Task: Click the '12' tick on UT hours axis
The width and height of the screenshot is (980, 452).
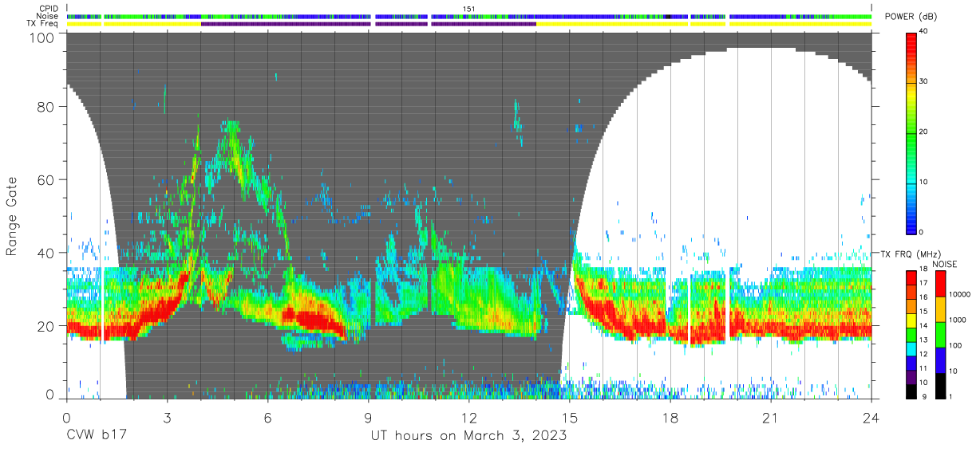Action: (469, 418)
